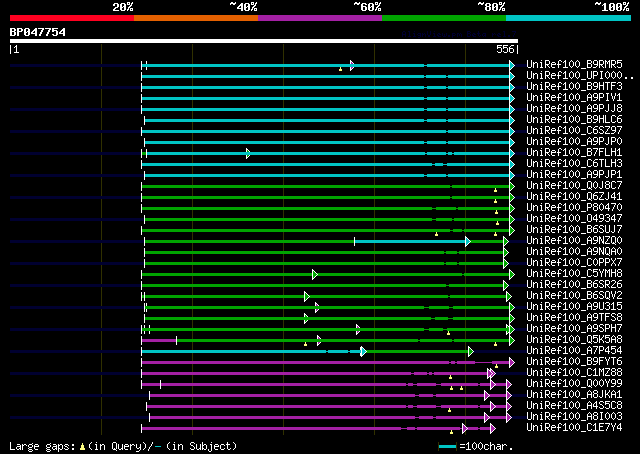Viewport: 640px width, 454px height.
Task: Select the UniRef100_A9U315 label
Action: click(574, 307)
